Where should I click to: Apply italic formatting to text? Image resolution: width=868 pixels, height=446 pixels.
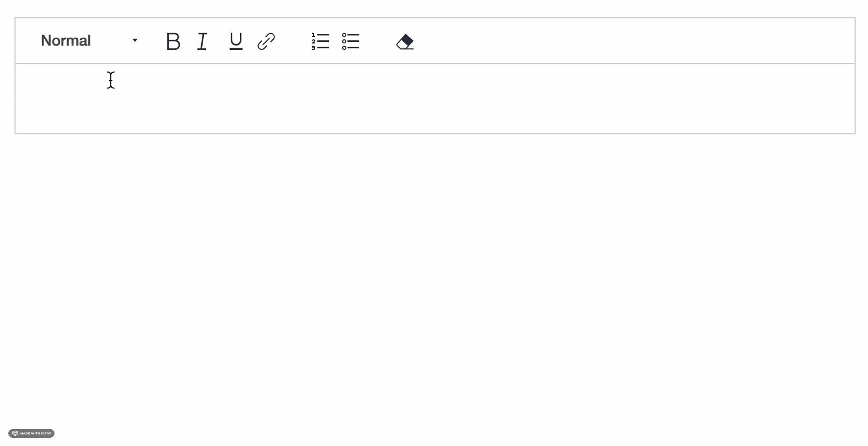[203, 41]
